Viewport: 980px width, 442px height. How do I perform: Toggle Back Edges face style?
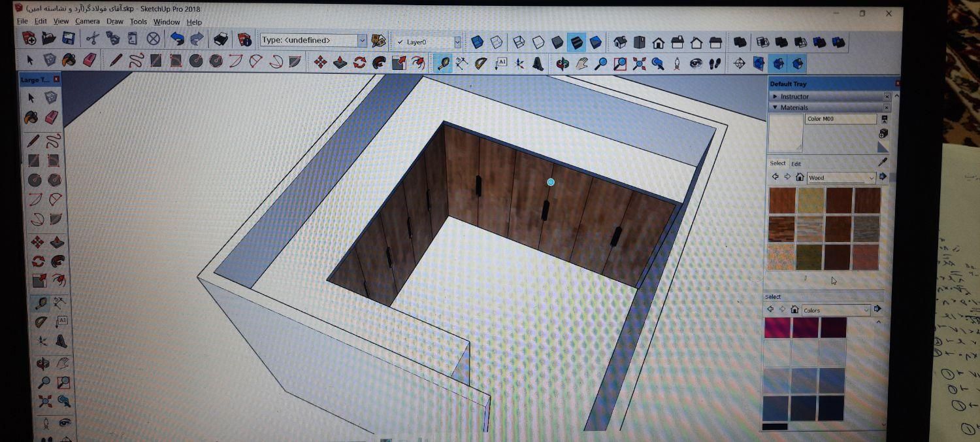497,42
